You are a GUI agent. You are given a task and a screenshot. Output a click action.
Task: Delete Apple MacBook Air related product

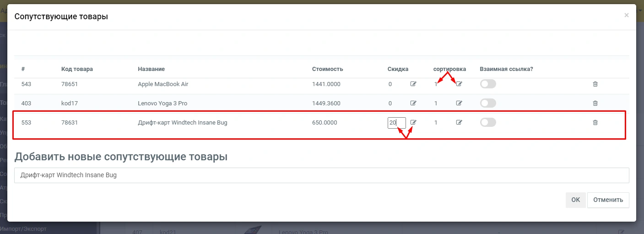coord(595,84)
